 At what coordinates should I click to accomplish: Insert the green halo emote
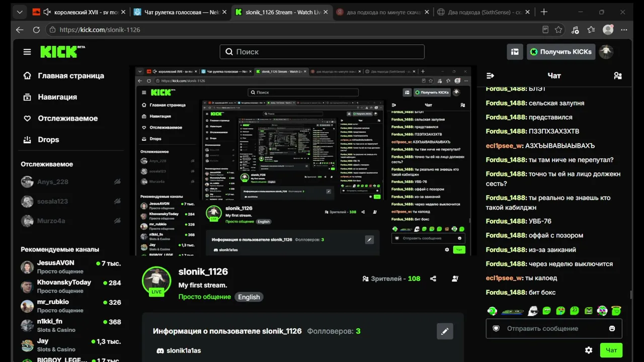tap(616, 311)
